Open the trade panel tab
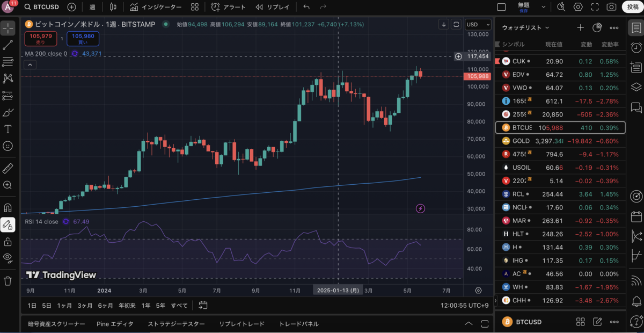 coord(298,324)
